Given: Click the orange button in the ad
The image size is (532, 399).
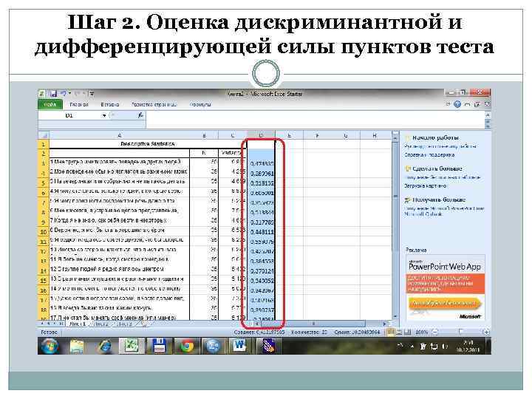Looking at the screenshot, I should (445, 303).
